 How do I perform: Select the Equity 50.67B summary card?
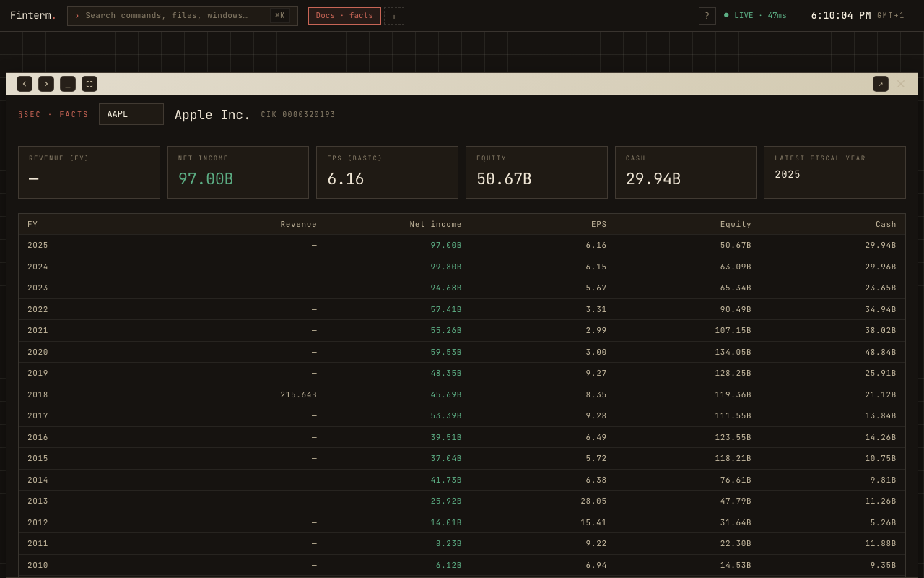pyautogui.click(x=536, y=172)
